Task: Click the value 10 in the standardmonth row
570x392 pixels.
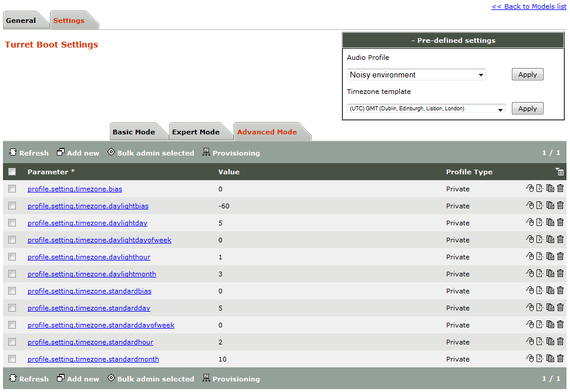Action: click(222, 359)
